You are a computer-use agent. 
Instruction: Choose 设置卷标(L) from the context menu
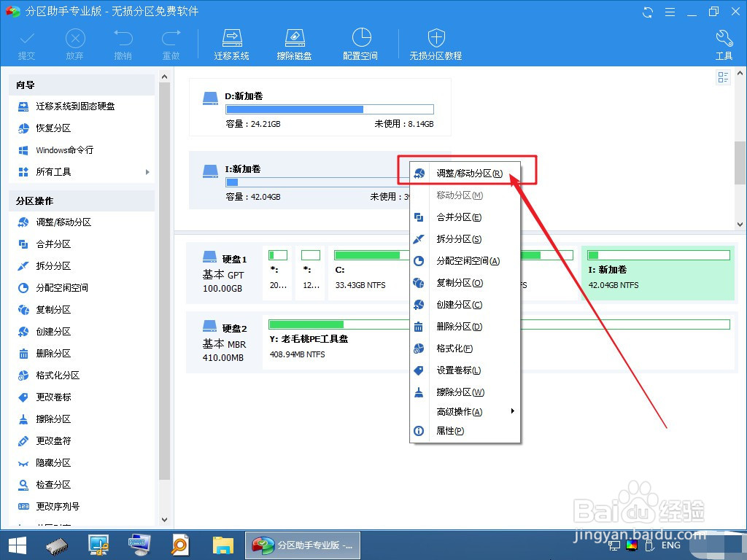click(465, 371)
